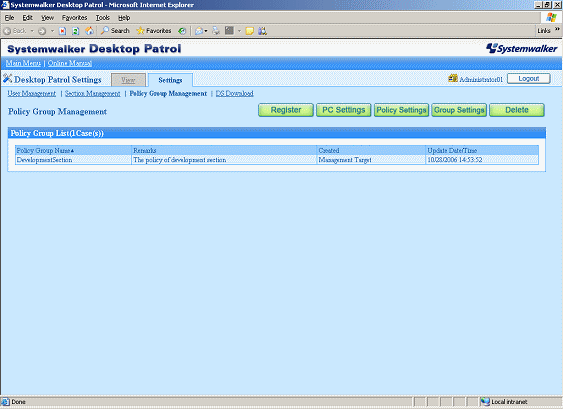Open the File menu
This screenshot has height=409, width=563.
click(x=9, y=18)
